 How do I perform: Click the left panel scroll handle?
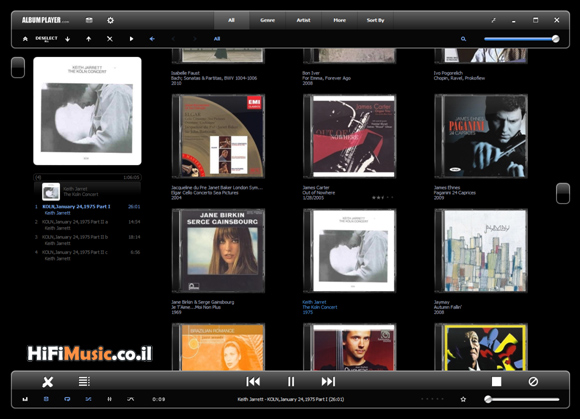click(18, 67)
